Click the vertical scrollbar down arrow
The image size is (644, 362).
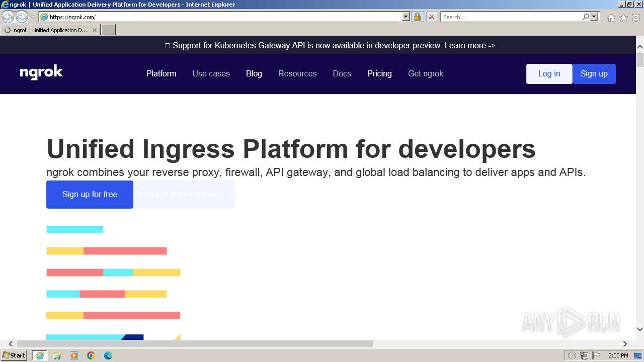640,329
